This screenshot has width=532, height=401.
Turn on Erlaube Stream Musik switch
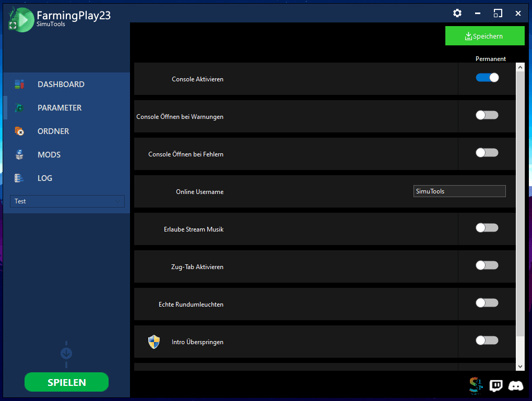(487, 228)
